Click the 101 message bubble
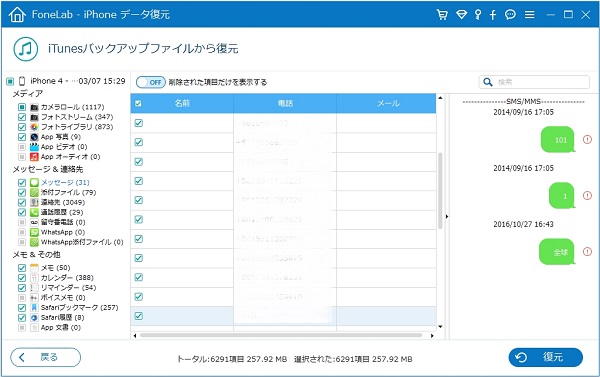Screen dimensions: 600x377 coord(558,140)
